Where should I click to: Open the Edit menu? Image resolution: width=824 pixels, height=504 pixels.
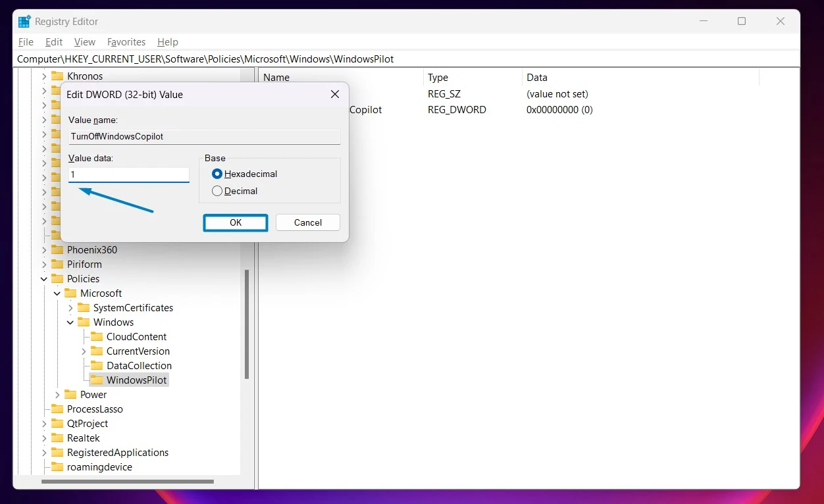pyautogui.click(x=54, y=42)
